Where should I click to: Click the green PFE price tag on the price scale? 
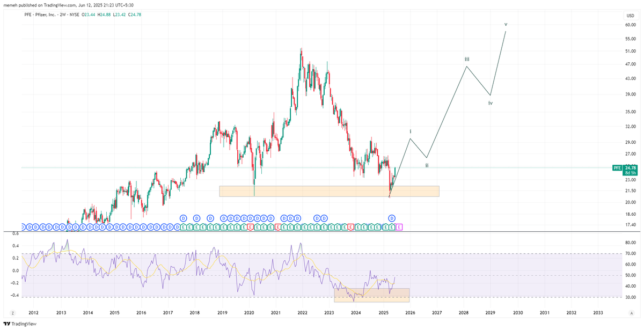click(x=617, y=168)
